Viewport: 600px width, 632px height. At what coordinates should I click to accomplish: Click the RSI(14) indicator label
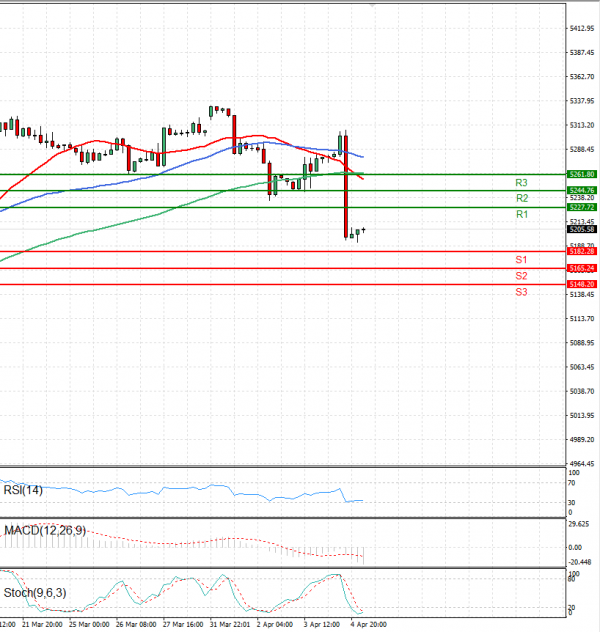(x=23, y=490)
